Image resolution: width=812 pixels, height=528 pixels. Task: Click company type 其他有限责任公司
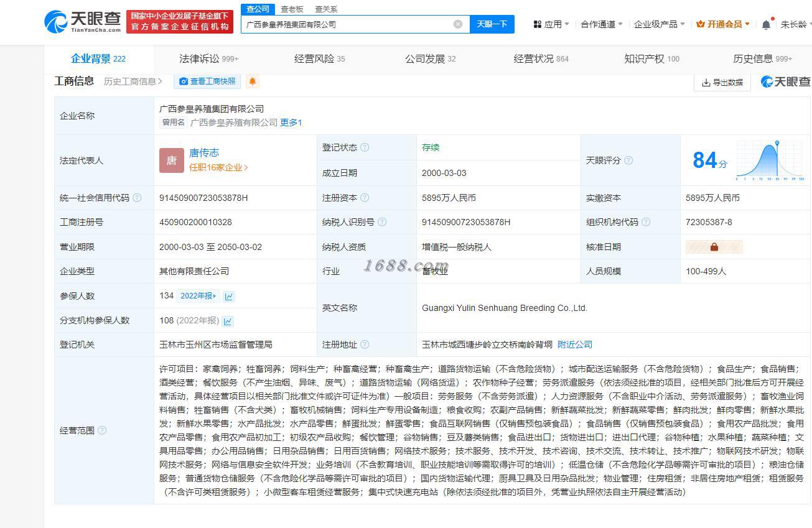(x=194, y=271)
